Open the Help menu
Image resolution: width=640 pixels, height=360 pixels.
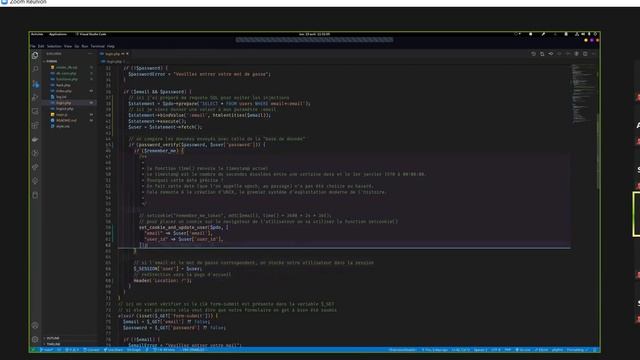111,46
